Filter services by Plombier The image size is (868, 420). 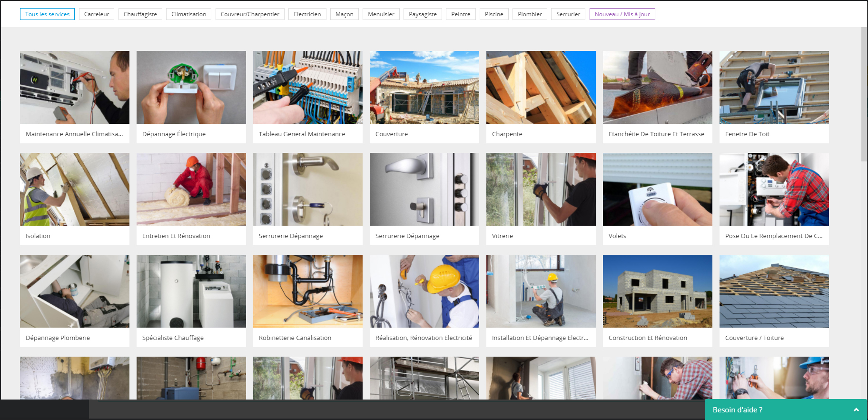530,14
